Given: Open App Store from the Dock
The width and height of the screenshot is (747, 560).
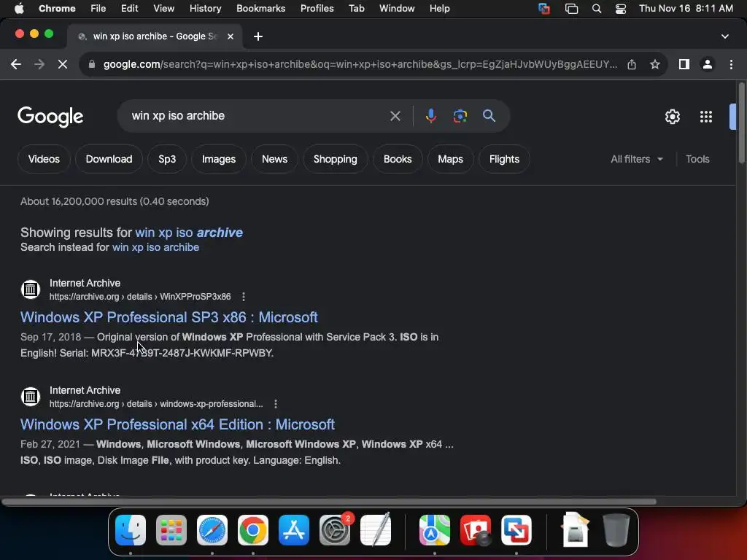Looking at the screenshot, I should pos(293,530).
